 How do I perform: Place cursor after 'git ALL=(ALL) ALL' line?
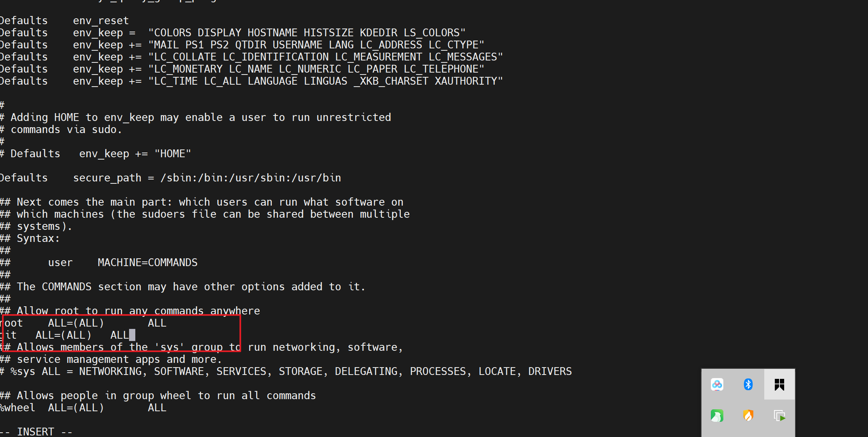pos(132,335)
